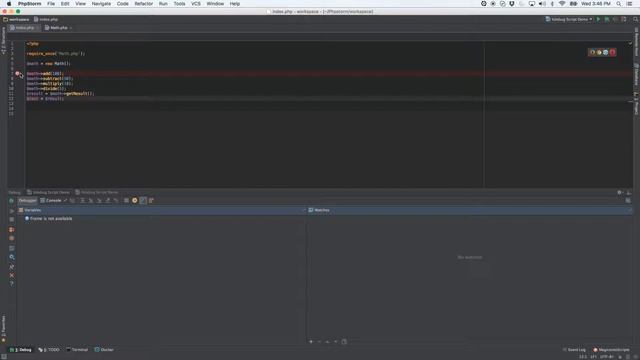The height and width of the screenshot is (360, 640).
Task: Click the orange Evaluate Expression icon
Action: click(135, 200)
